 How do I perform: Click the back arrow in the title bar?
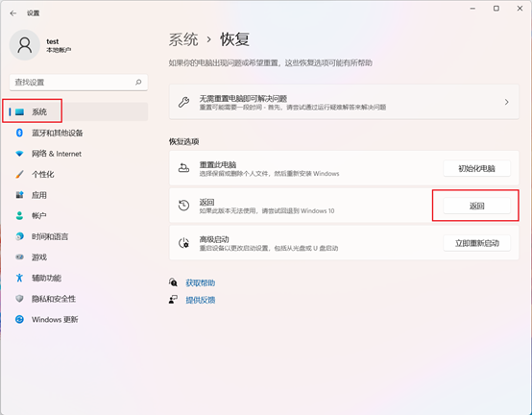[13, 13]
